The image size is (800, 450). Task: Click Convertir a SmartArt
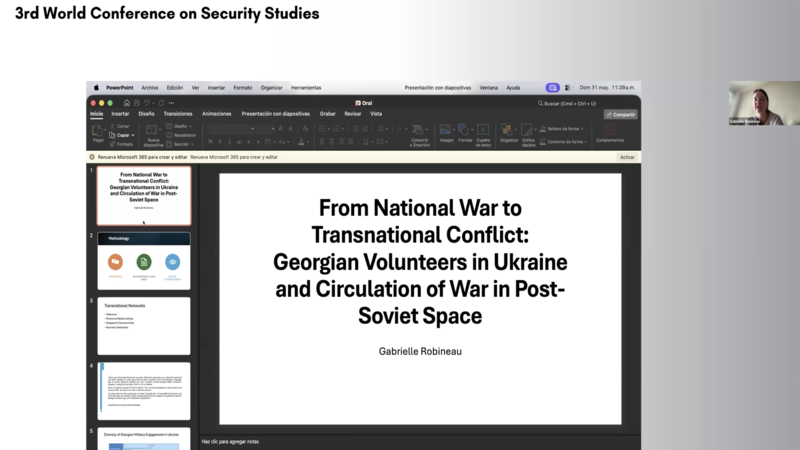pos(419,135)
